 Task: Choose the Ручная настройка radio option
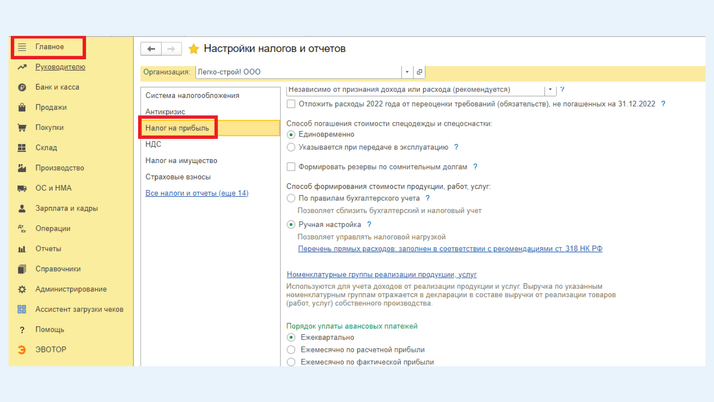pos(291,224)
